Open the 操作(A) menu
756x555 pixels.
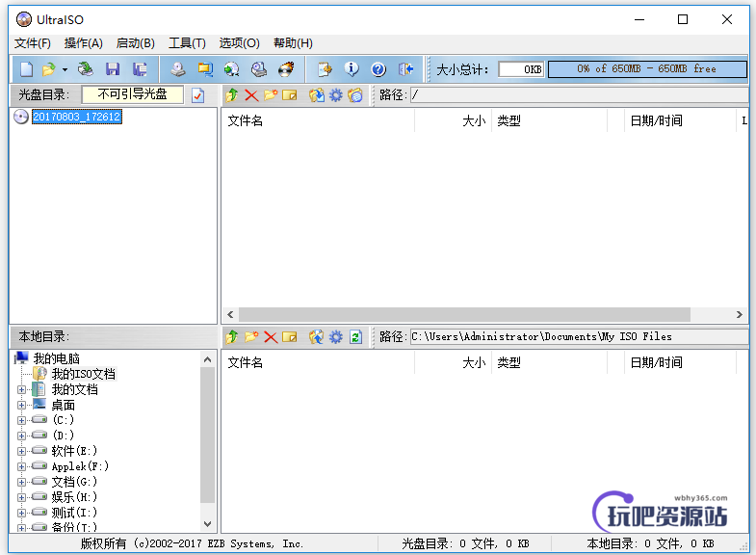84,43
